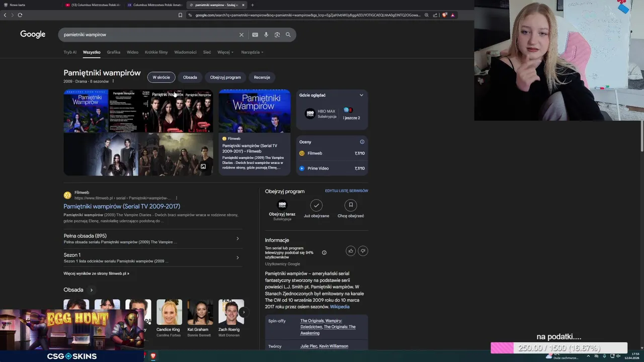The height and width of the screenshot is (362, 644).
Task: Click info icon beside 94% użytkowników
Action: [324, 252]
